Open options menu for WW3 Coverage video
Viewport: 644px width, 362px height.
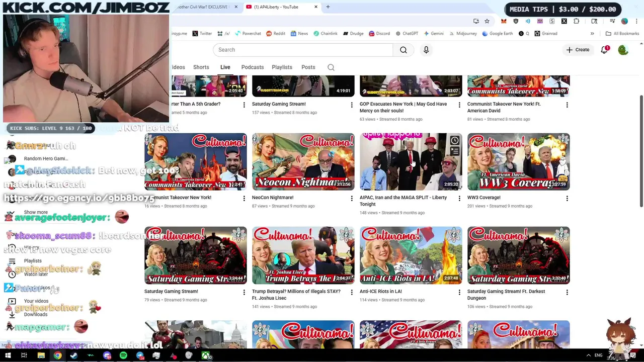point(567,198)
